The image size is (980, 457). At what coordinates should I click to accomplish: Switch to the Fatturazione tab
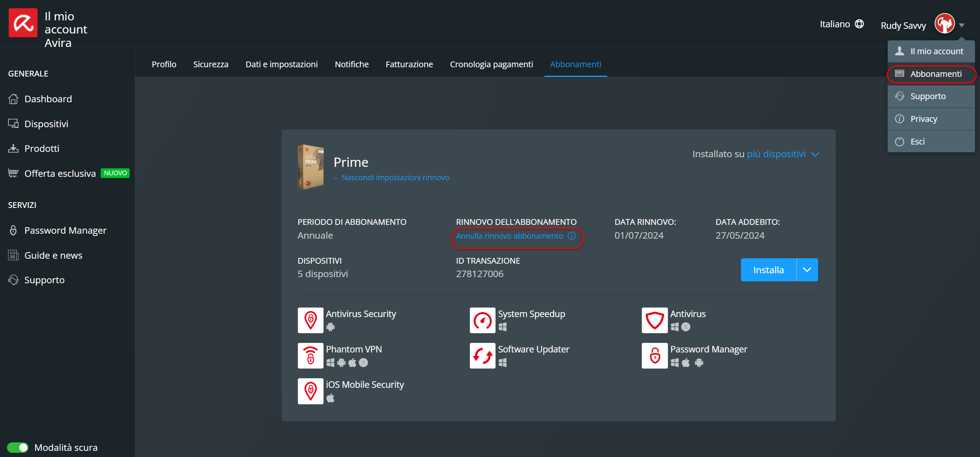(x=409, y=65)
